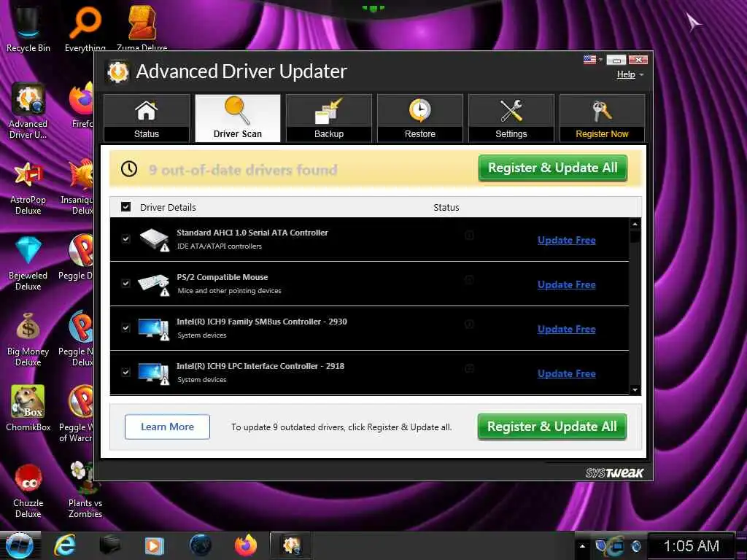Click the monitor icon for SMBus Controller
Image resolution: width=747 pixels, height=560 pixels.
tap(154, 329)
